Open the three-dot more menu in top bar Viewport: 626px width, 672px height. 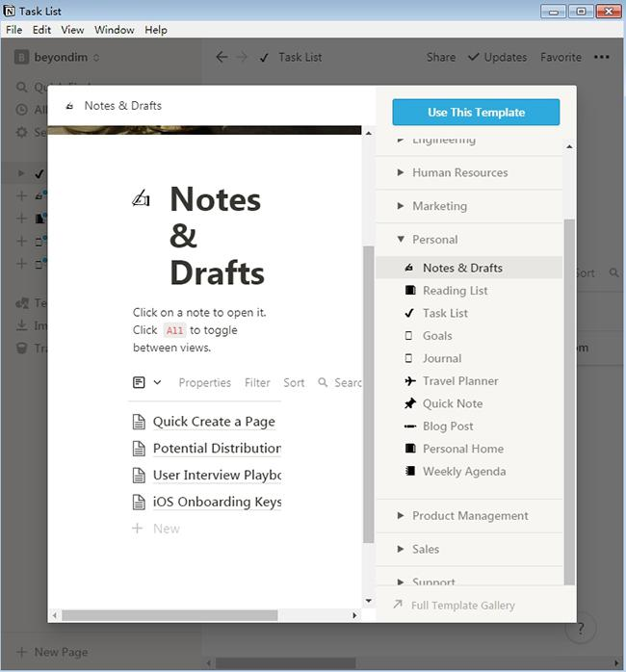point(602,57)
